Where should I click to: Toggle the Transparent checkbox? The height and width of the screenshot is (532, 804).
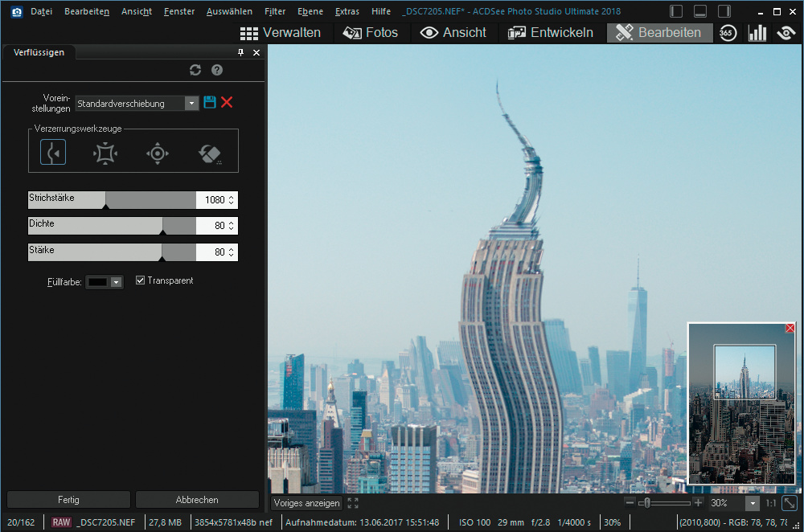tap(140, 280)
